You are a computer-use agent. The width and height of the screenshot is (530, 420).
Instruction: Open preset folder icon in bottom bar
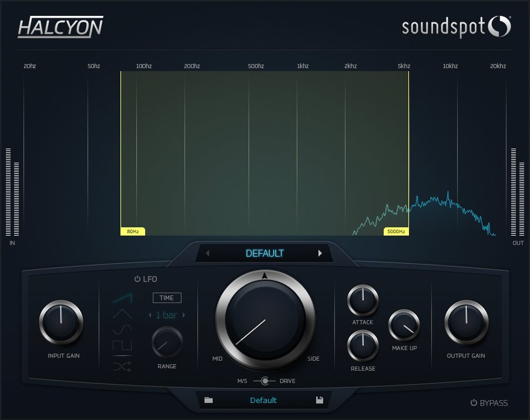pyautogui.click(x=208, y=401)
